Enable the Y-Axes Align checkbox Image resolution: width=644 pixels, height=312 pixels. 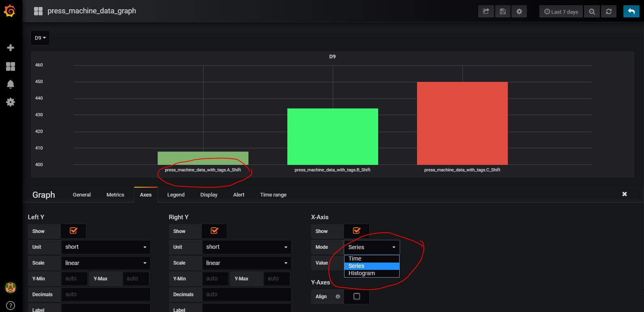[357, 297]
